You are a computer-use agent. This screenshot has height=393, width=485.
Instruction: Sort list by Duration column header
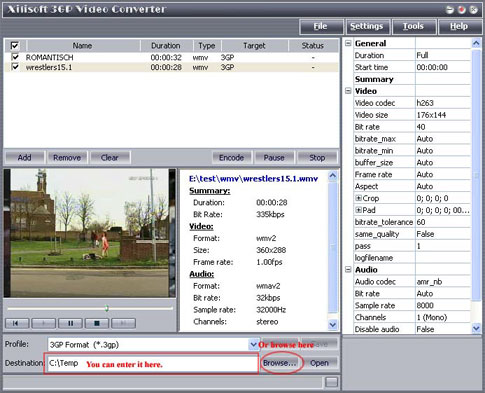click(166, 46)
